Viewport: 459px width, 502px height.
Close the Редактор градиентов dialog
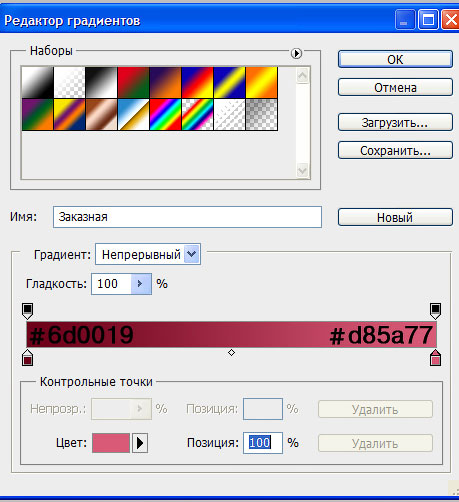[450, 20]
